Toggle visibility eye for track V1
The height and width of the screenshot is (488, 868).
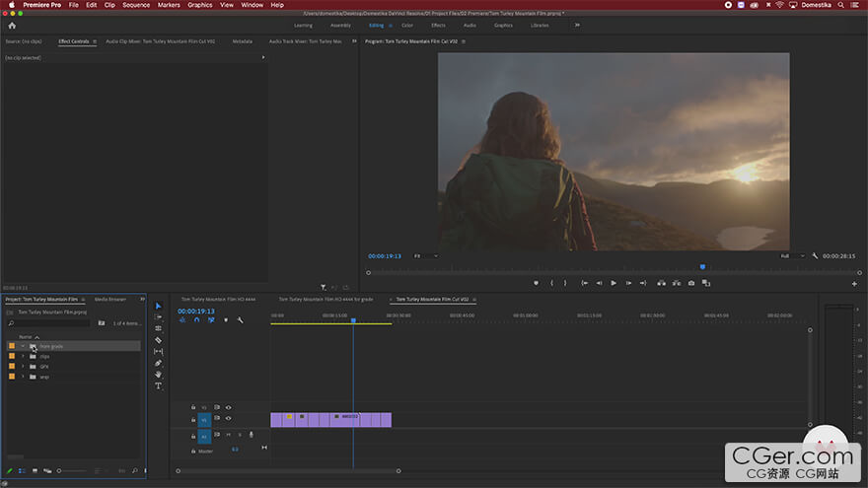(x=228, y=418)
